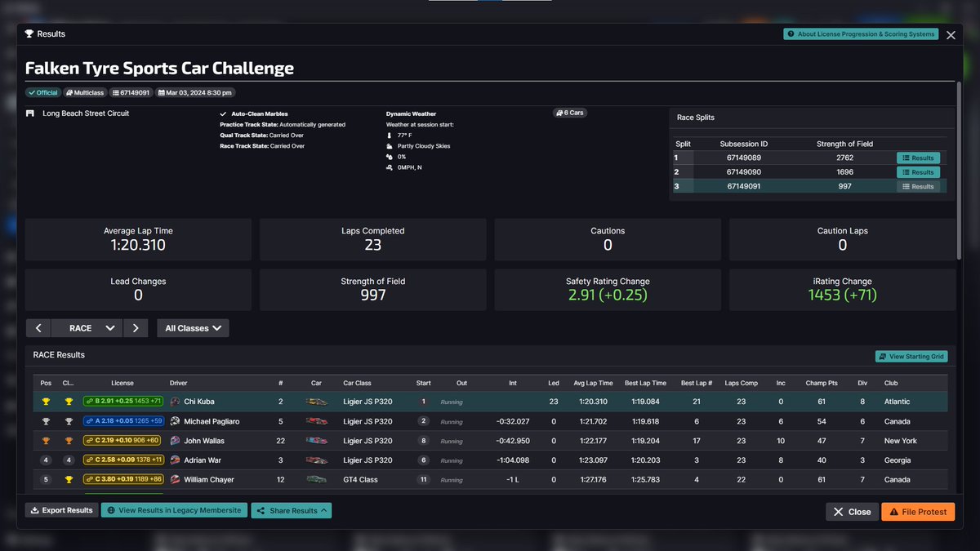Screen dimensions: 980x551
Task: Open the All Classes filter dropdown
Action: (193, 328)
